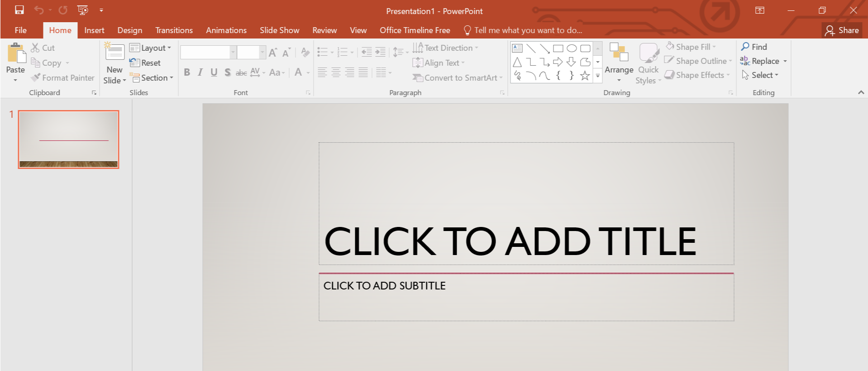
Task: Click the Paste clipboard icon
Action: coord(16,54)
